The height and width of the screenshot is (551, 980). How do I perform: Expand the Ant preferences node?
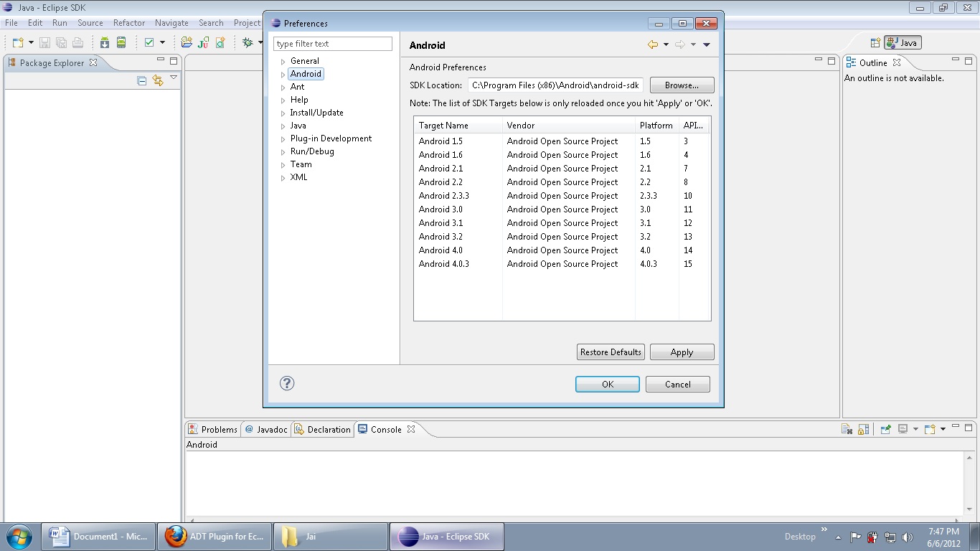[283, 88]
